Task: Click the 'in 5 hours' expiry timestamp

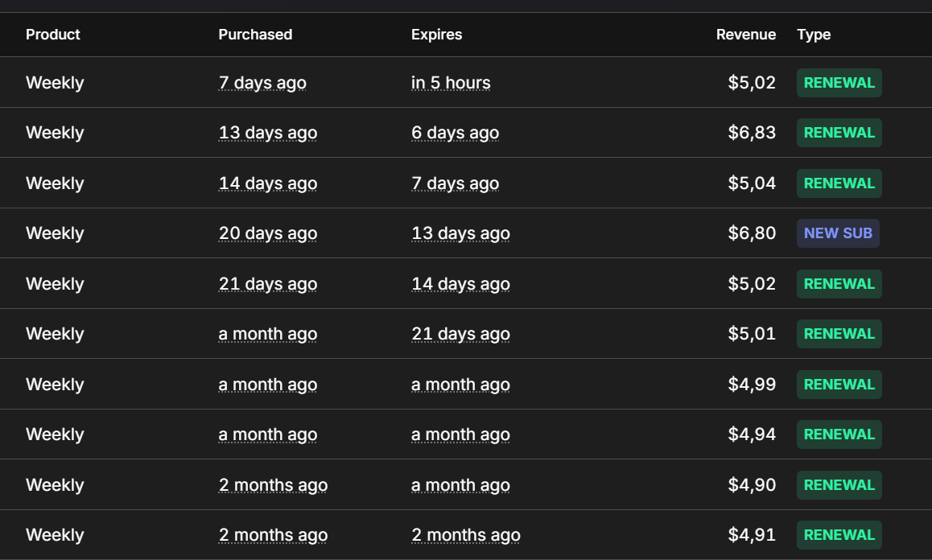Action: pos(451,83)
